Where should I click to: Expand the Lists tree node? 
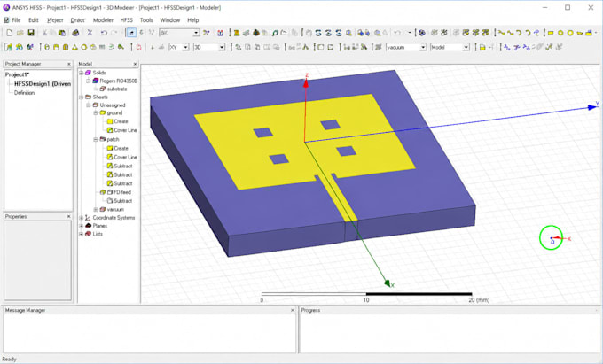(x=82, y=234)
